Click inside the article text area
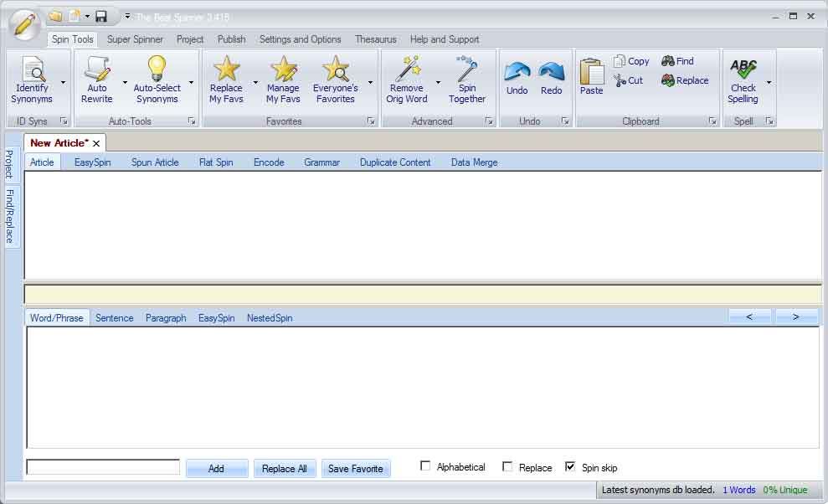Image resolution: width=828 pixels, height=504 pixels. pyautogui.click(x=423, y=225)
